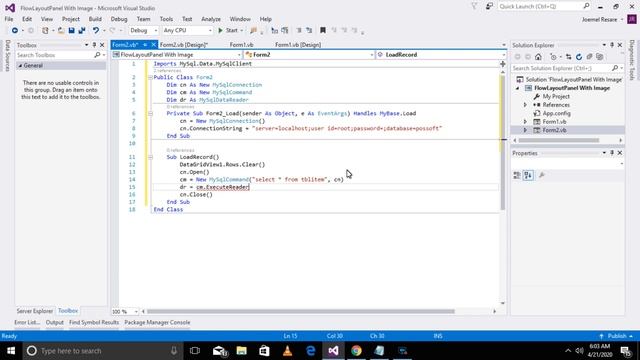Open the Debug configuration dropdown

pyautogui.click(x=143, y=31)
